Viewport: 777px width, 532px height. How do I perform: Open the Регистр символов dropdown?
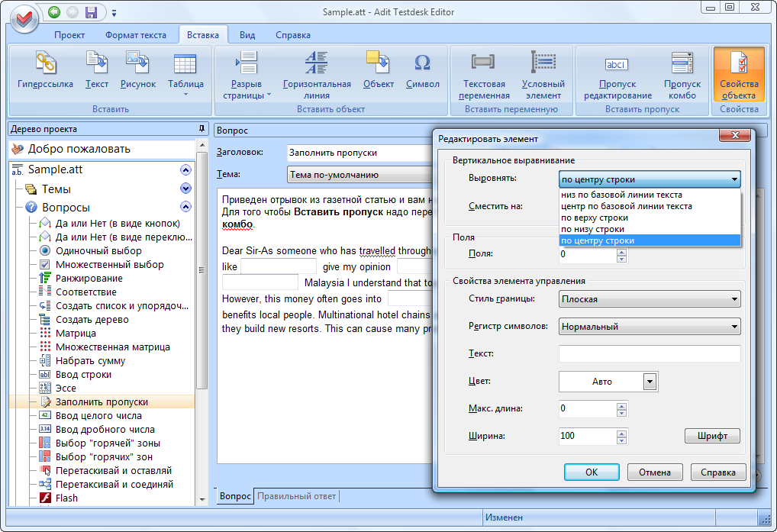[x=650, y=327]
